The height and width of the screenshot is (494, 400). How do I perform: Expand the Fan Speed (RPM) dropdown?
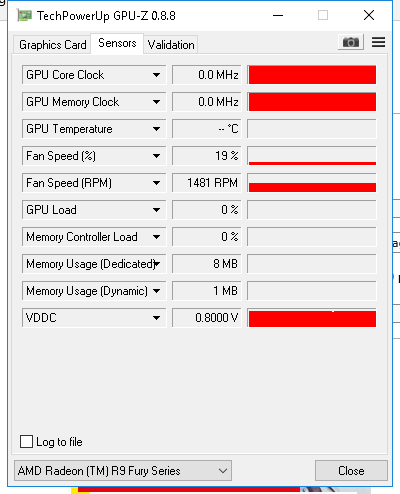point(156,183)
